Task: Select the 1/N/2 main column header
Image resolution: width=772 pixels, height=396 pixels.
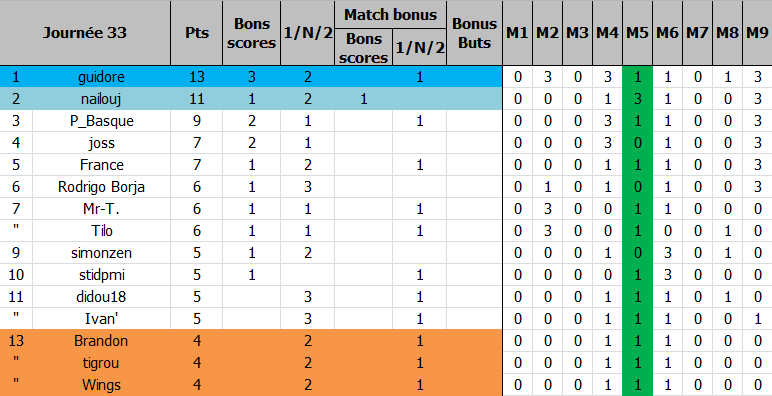Action: pyautogui.click(x=308, y=33)
